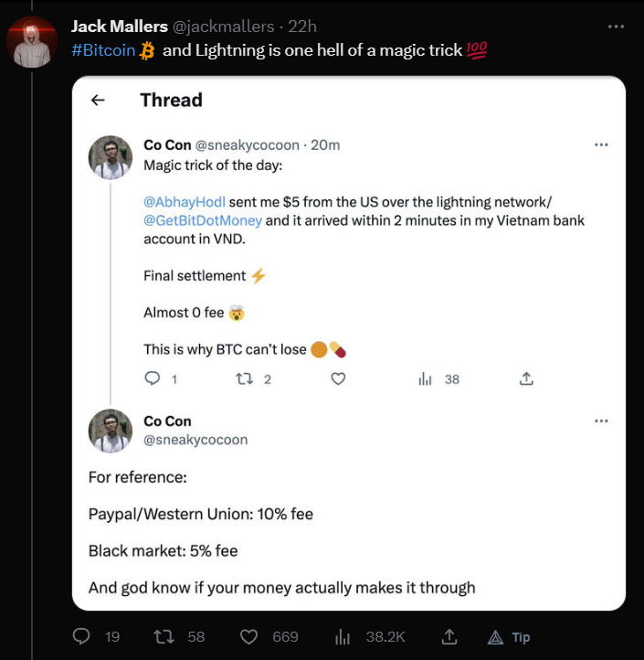644x660 pixels.
Task: Open the @sneakycocoon handle in the reply
Action: [x=195, y=439]
